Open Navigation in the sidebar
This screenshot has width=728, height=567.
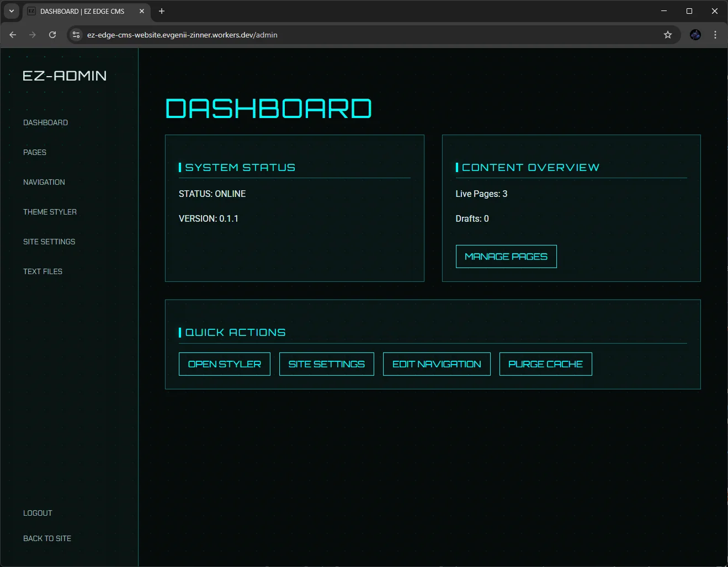(44, 182)
